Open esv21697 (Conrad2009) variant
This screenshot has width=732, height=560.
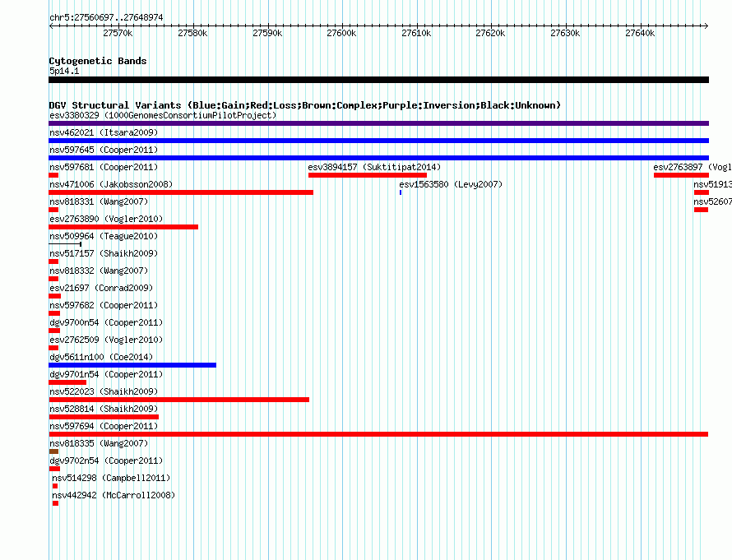pyautogui.click(x=101, y=288)
